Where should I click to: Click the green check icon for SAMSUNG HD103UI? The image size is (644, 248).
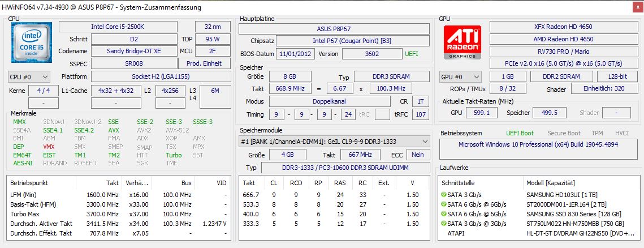coord(443,195)
